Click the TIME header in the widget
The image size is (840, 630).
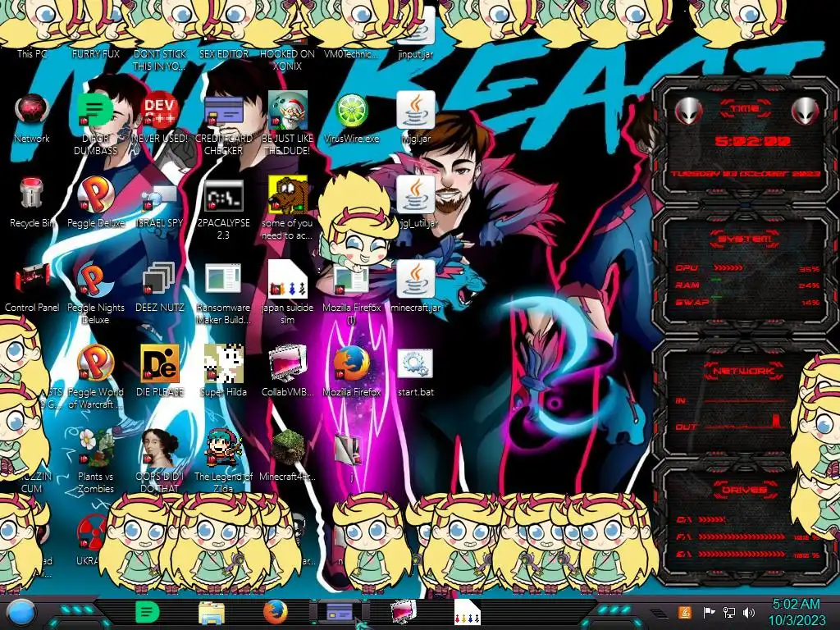(745, 109)
